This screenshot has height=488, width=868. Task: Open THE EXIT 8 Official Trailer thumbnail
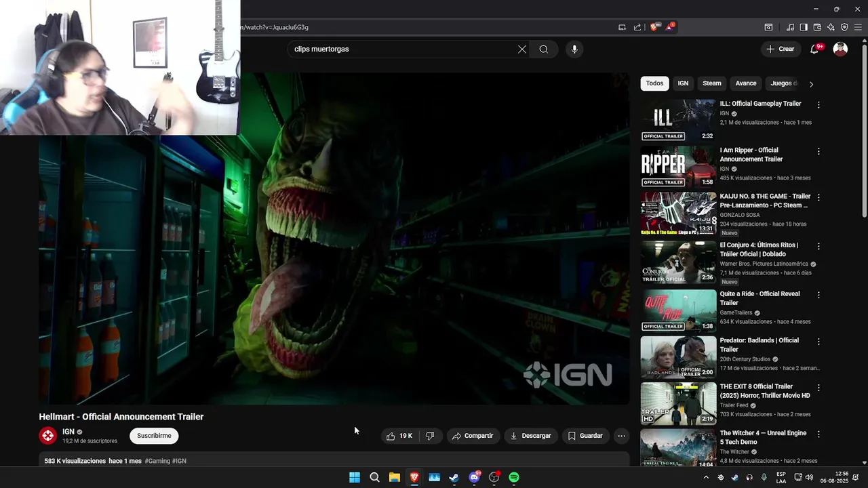[x=678, y=403]
